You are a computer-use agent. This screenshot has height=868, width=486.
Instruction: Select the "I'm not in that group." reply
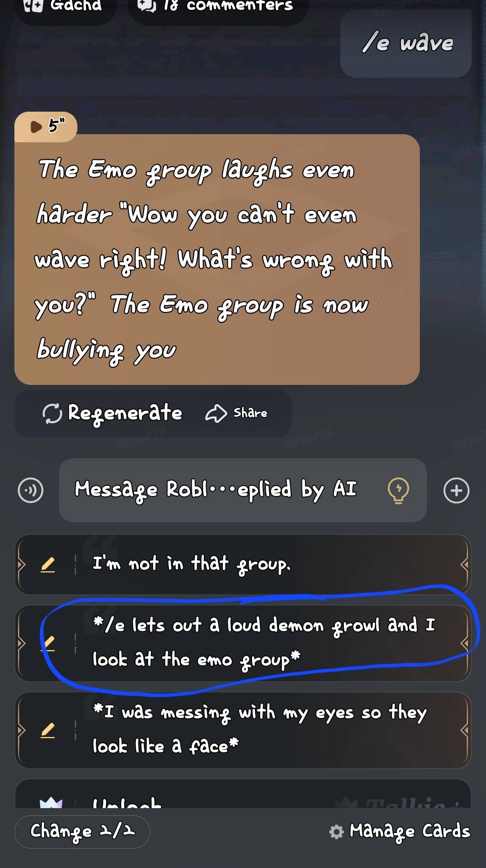243,565
